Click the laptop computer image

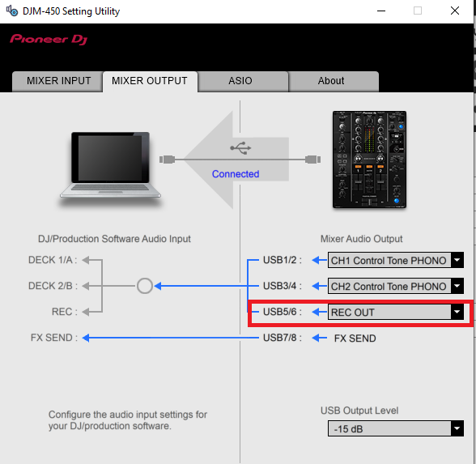[110, 166]
